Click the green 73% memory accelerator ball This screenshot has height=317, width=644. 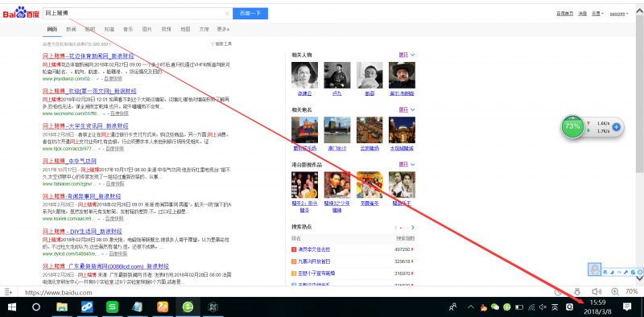click(x=572, y=127)
